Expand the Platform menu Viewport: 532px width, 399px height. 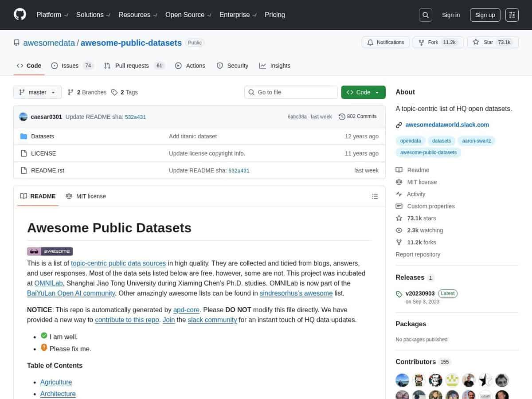pyautogui.click(x=52, y=15)
